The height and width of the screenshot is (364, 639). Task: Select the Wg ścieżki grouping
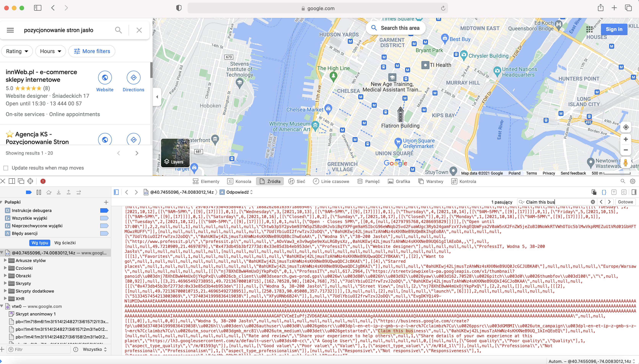click(x=65, y=243)
